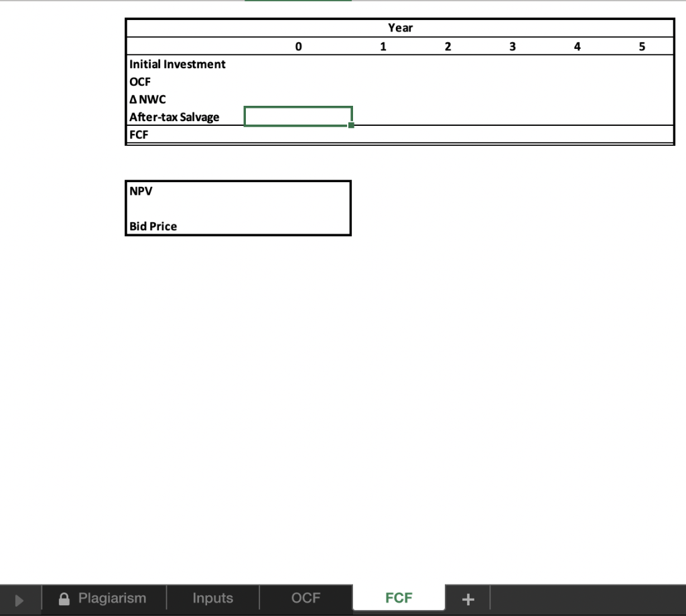Select the Year 5 column header cell
The width and height of the screenshot is (686, 616).
click(642, 46)
